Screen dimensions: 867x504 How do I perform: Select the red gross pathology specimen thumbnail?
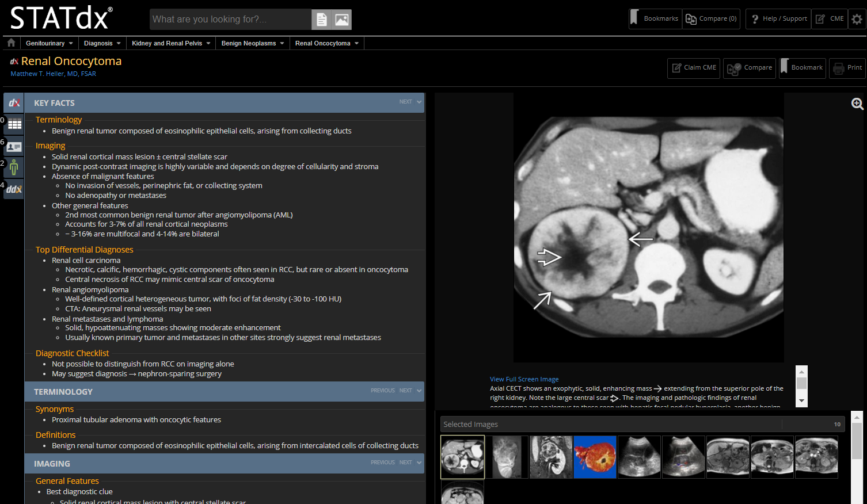point(595,457)
